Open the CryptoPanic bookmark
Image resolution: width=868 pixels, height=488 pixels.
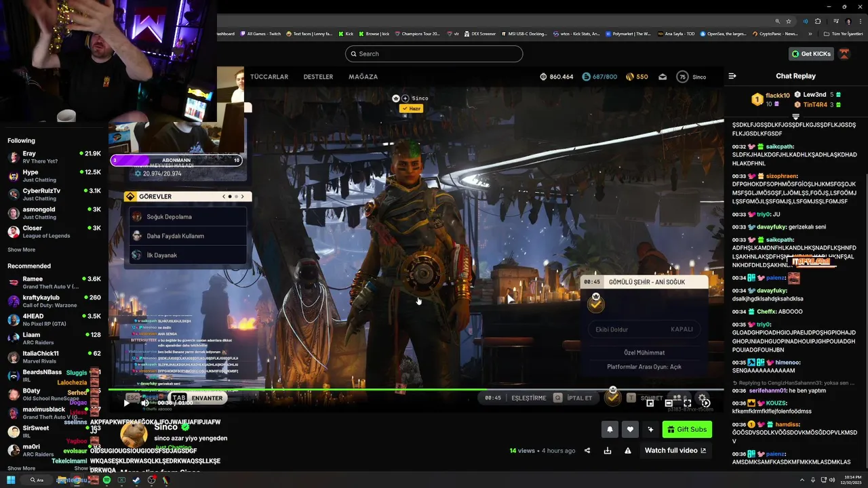[775, 33]
